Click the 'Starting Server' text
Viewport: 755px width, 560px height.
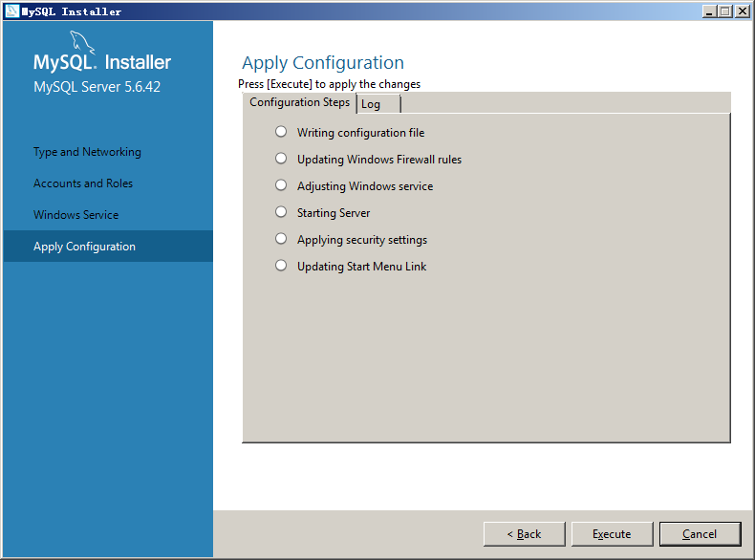[334, 213]
